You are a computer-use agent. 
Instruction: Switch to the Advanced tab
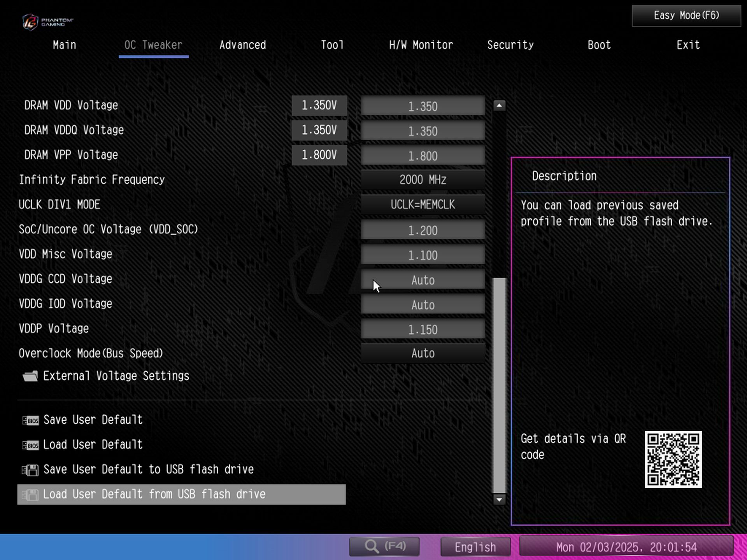242,45
